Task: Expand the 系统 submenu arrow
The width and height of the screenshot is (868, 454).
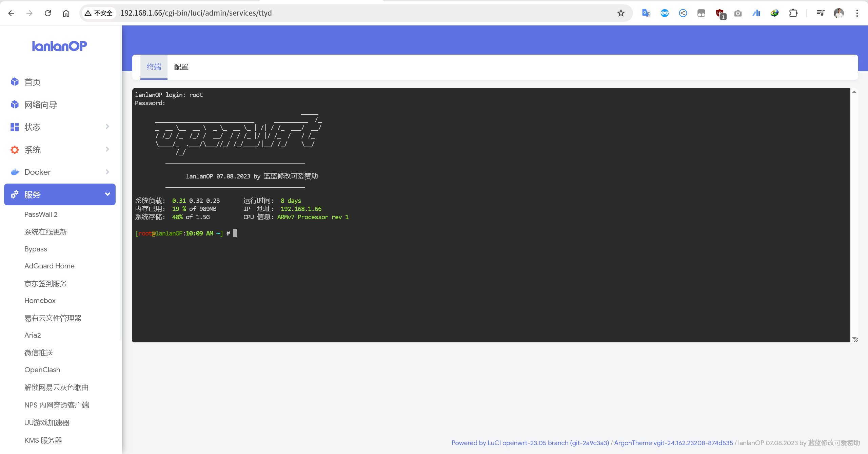Action: [107, 149]
